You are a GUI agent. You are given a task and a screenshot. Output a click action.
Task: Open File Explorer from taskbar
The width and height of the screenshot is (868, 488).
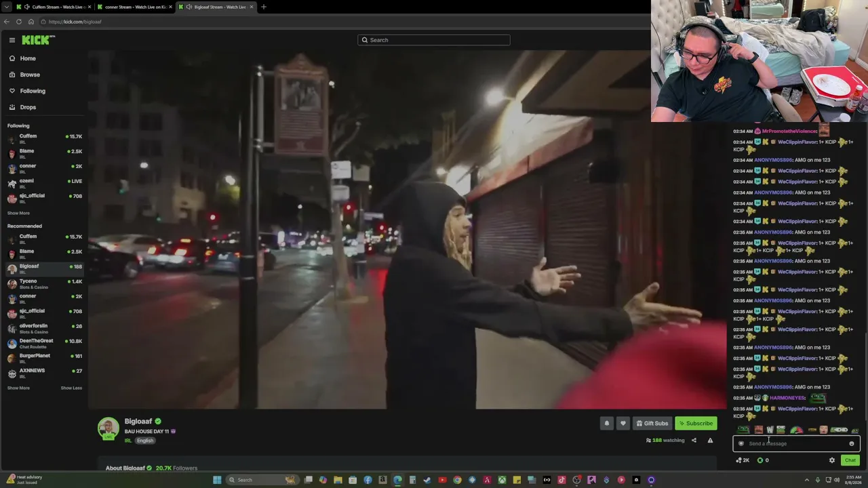pyautogui.click(x=338, y=480)
